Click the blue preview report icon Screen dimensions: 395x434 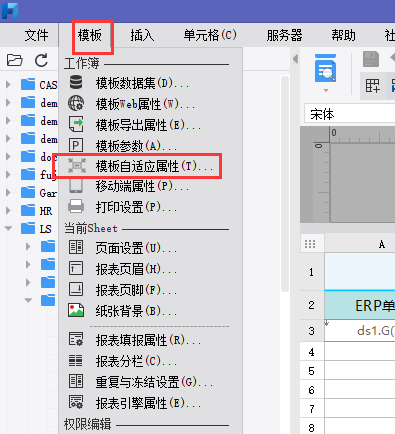click(325, 68)
